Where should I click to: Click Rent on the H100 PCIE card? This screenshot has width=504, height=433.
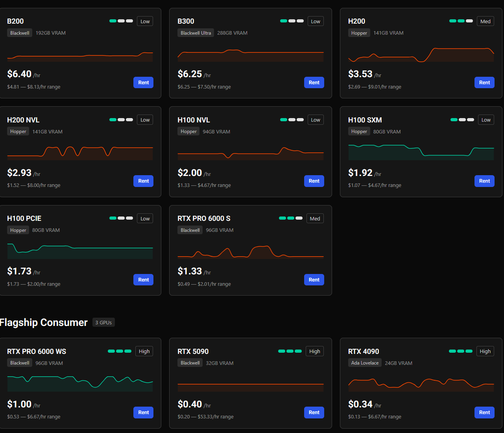(144, 280)
